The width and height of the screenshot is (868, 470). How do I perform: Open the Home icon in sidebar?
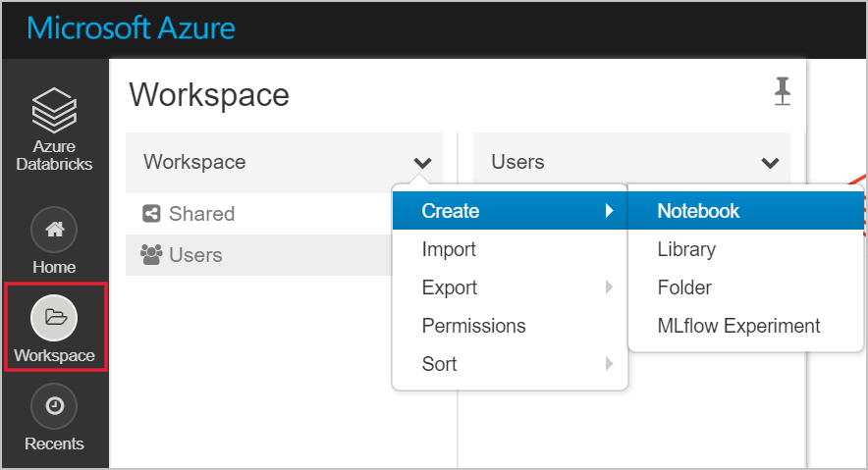pyautogui.click(x=55, y=229)
